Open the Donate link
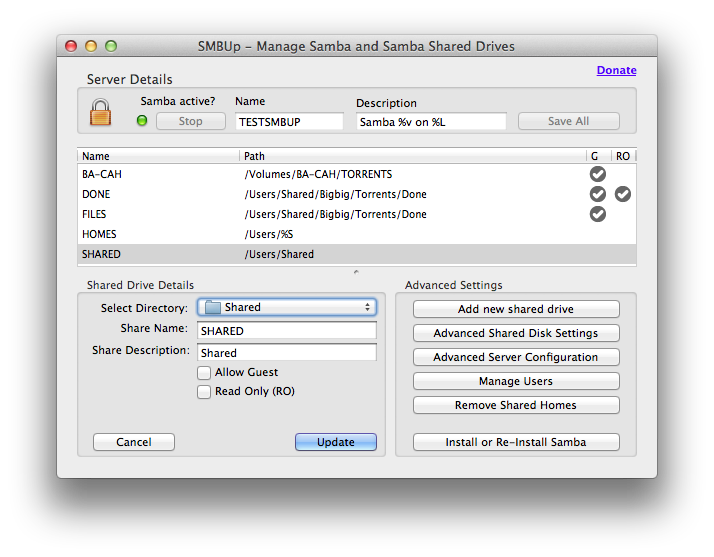714x557 pixels. tap(617, 70)
